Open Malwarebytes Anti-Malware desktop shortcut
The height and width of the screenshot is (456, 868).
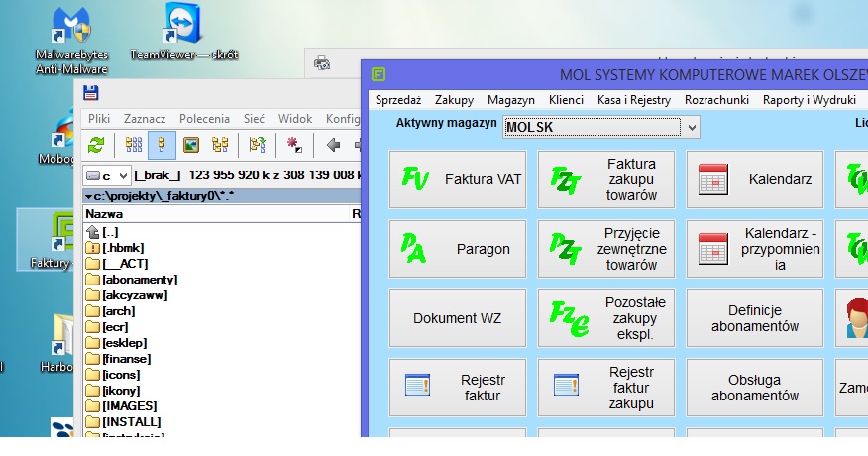tap(71, 41)
